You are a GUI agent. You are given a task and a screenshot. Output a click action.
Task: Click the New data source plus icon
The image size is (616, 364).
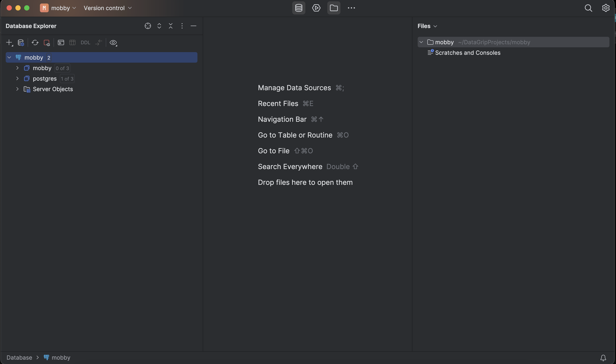(x=9, y=42)
